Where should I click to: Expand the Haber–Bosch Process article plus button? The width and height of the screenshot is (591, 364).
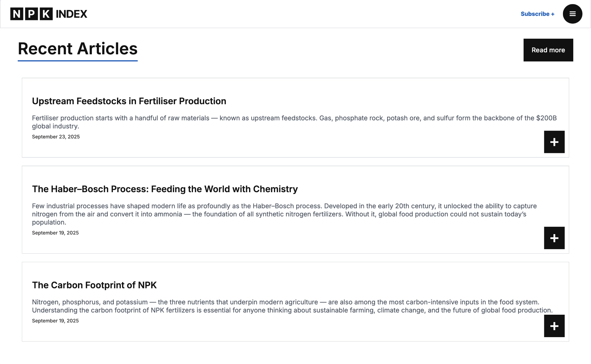click(554, 238)
